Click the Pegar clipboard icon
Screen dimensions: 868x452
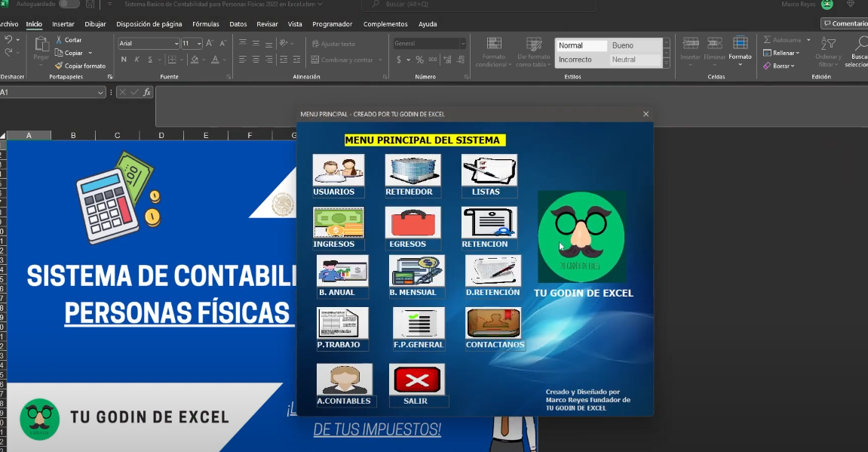click(x=41, y=44)
